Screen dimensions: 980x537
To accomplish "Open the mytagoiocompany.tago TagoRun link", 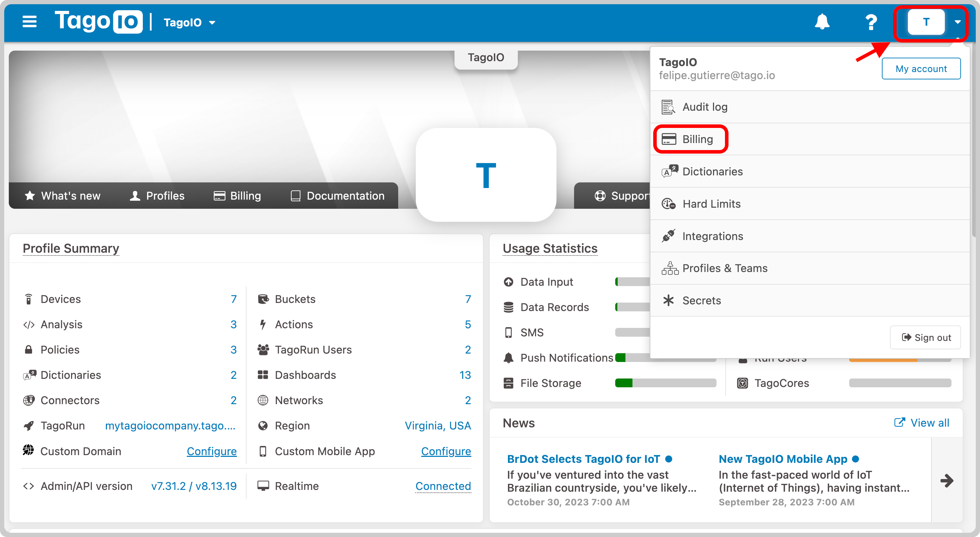I will 171,426.
